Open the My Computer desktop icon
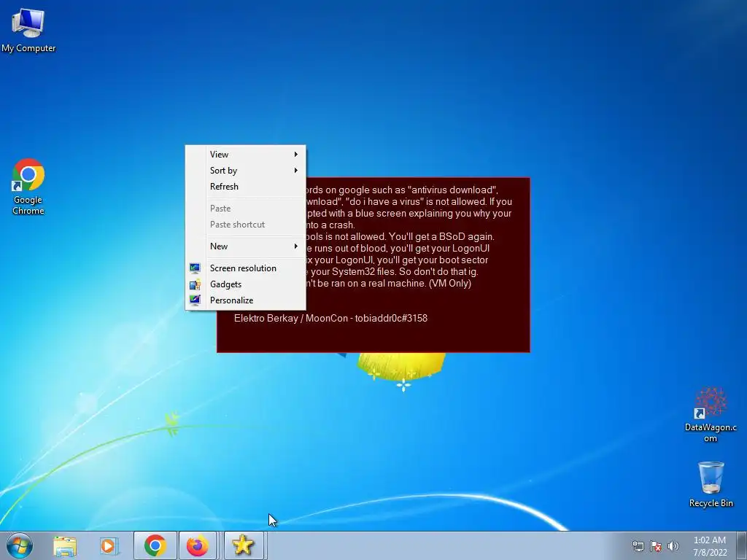 click(x=28, y=29)
